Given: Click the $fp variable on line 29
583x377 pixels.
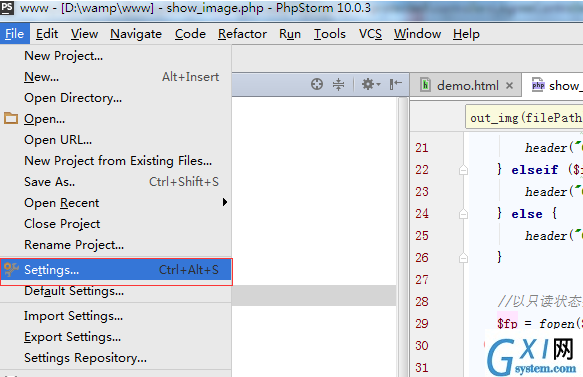Looking at the screenshot, I should tap(507, 323).
